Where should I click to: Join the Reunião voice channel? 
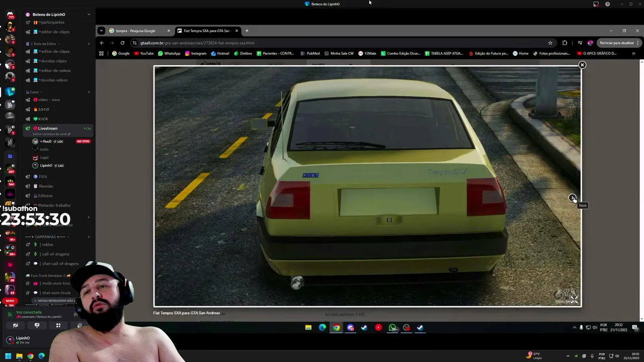(58, 186)
